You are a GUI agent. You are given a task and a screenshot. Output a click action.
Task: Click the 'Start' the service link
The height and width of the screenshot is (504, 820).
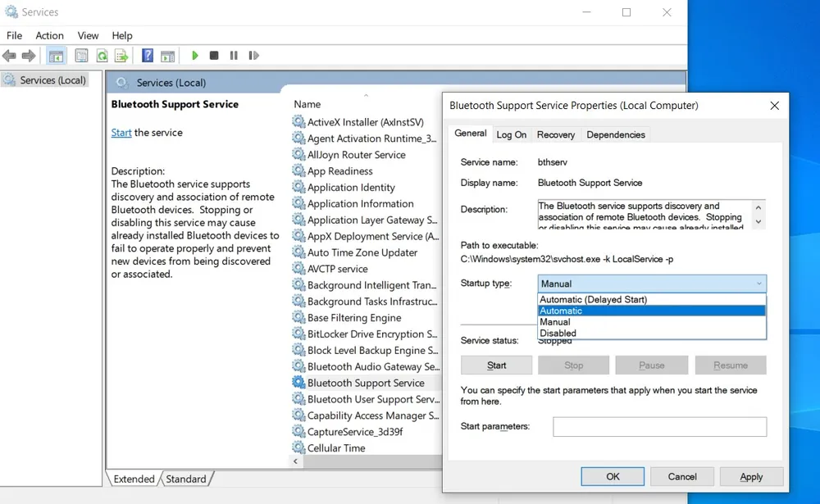(x=121, y=133)
